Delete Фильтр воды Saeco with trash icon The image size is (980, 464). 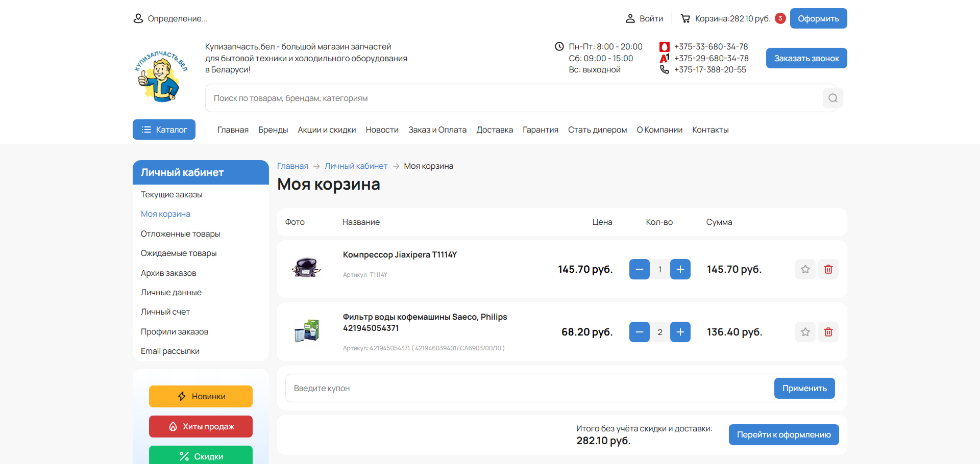(828, 332)
